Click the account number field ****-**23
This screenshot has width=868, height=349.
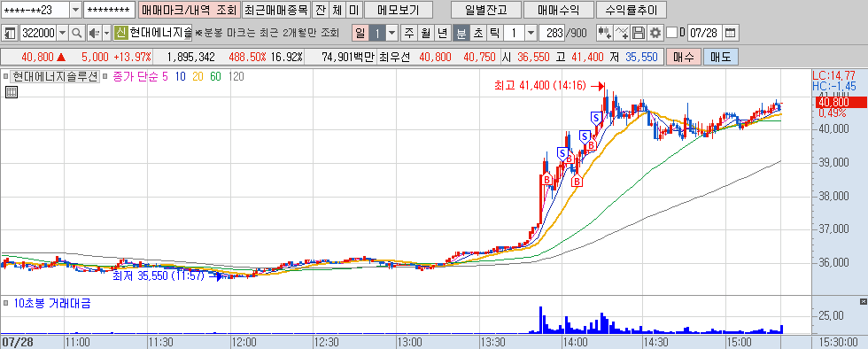coord(35,10)
